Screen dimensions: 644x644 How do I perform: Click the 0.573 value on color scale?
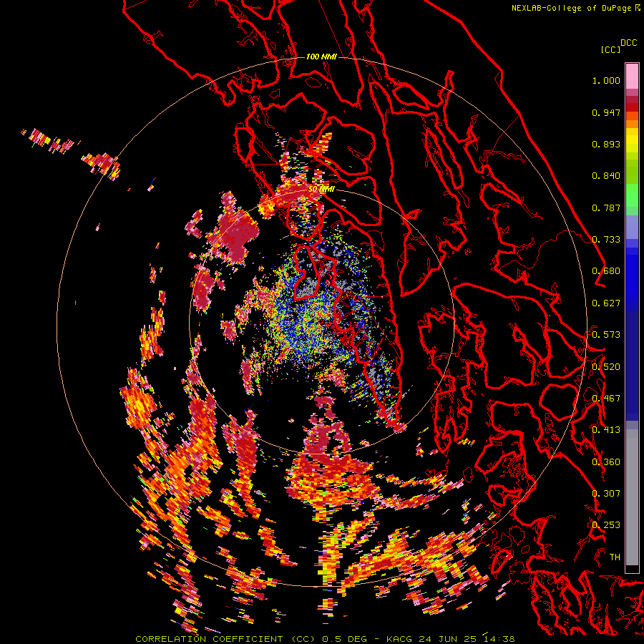tap(606, 335)
